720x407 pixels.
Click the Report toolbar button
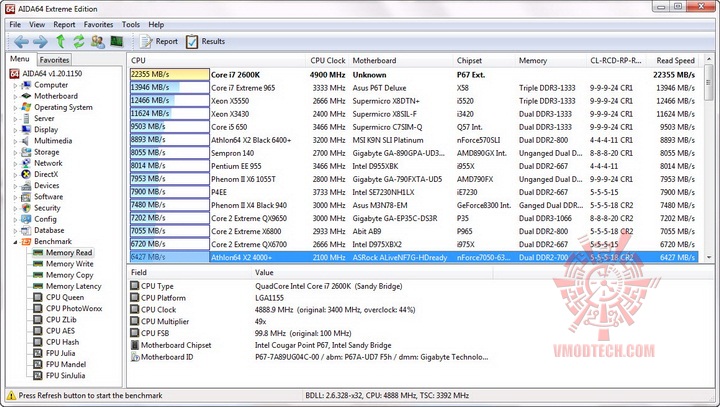159,41
